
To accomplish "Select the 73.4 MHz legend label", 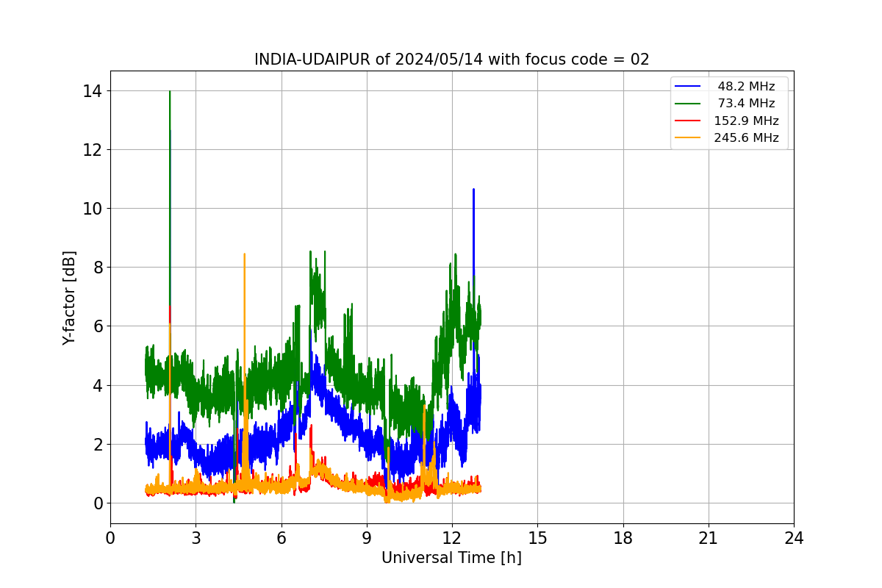I will point(746,104).
